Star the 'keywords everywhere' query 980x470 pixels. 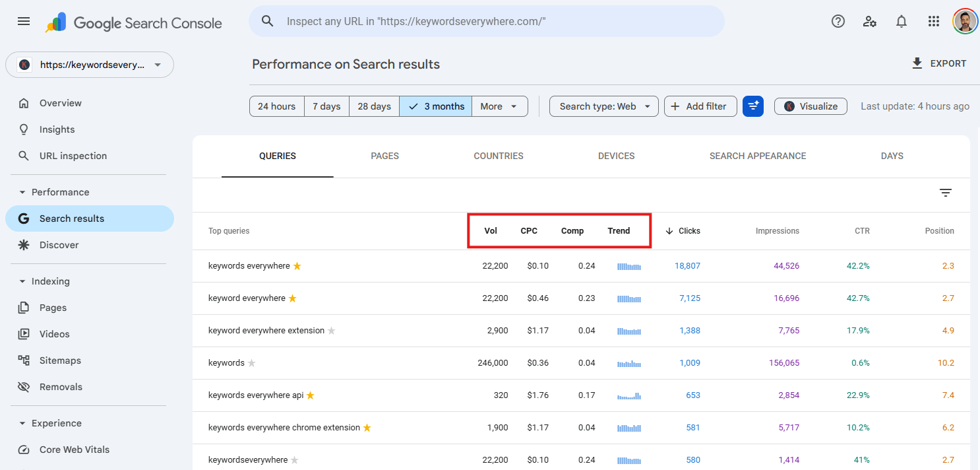point(297,266)
